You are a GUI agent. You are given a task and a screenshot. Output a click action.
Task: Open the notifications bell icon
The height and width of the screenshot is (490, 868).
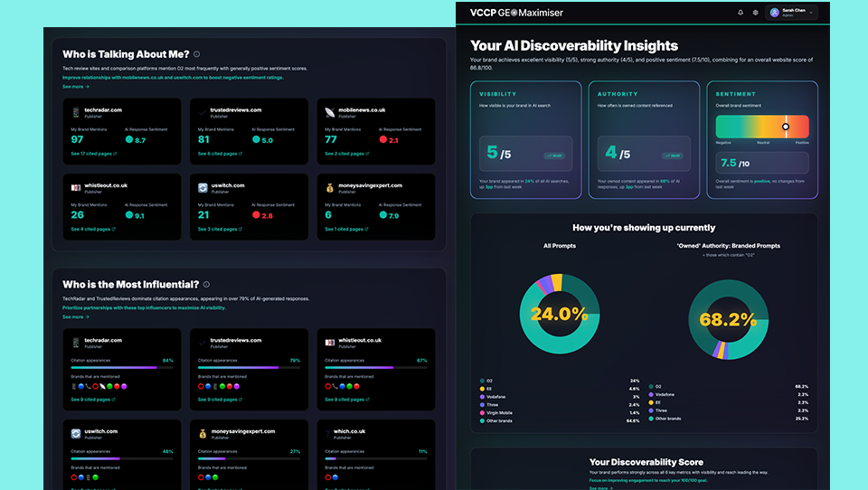pyautogui.click(x=741, y=12)
